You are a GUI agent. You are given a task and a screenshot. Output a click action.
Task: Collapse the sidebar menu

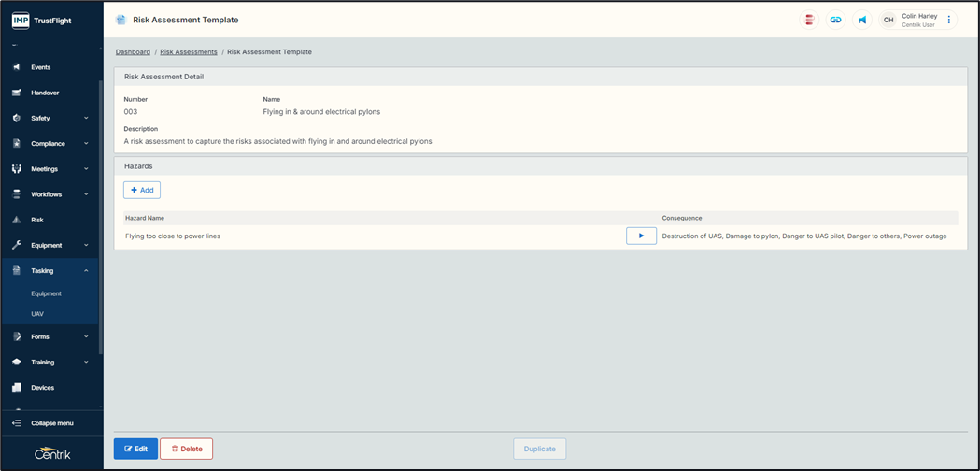click(51, 423)
